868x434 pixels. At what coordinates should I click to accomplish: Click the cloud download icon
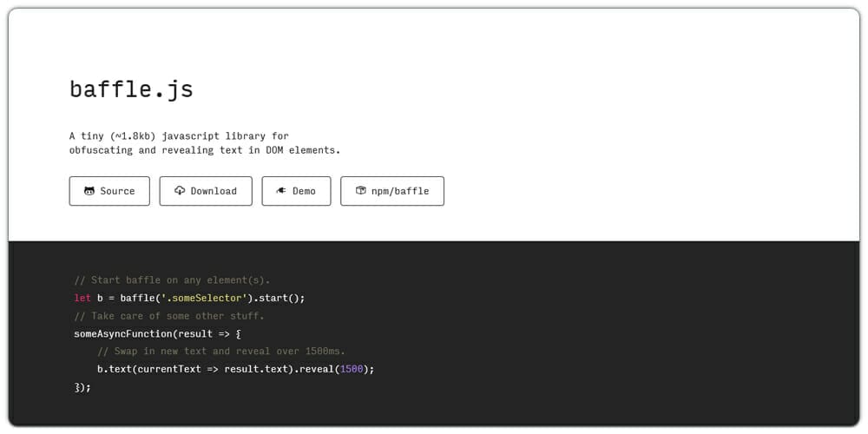pos(180,190)
